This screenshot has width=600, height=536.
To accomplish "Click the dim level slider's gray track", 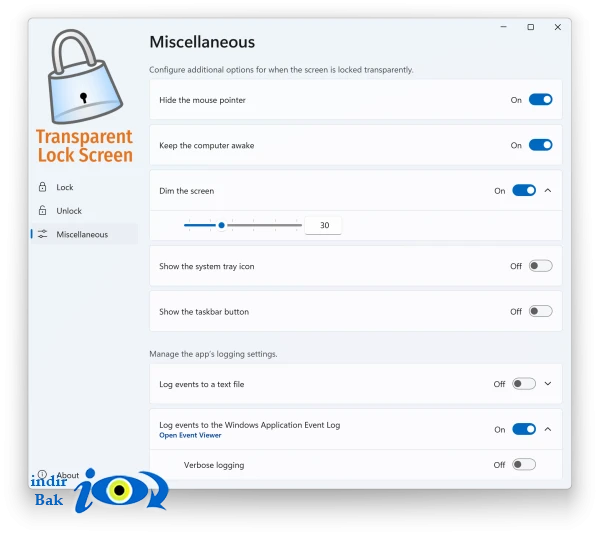I will tap(264, 225).
